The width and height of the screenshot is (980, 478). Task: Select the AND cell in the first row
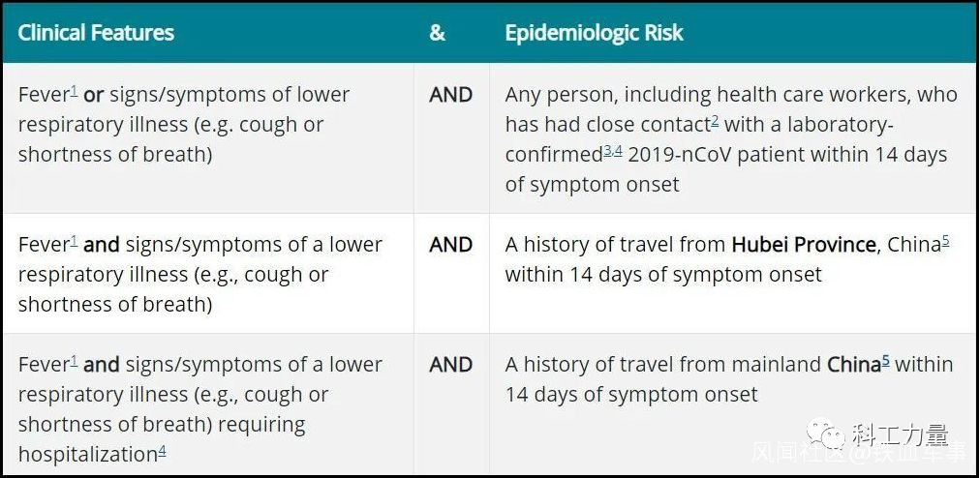(x=451, y=95)
